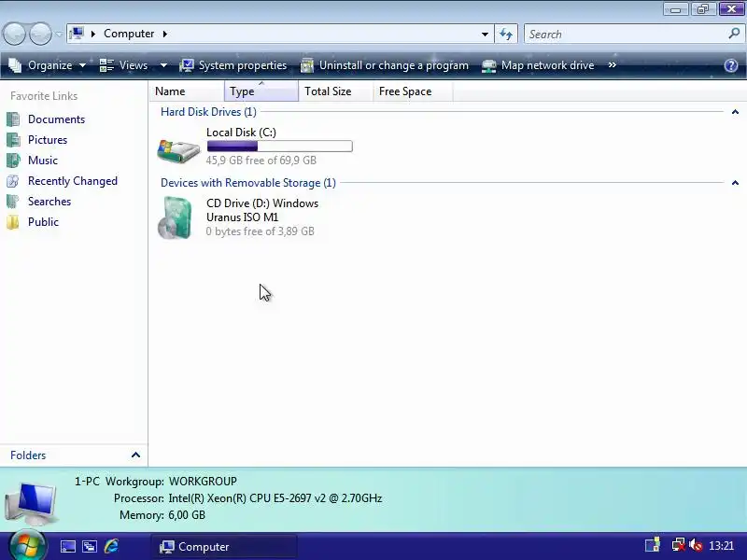This screenshot has height=560, width=747.
Task: Sort by the Total Size column header
Action: click(x=335, y=91)
